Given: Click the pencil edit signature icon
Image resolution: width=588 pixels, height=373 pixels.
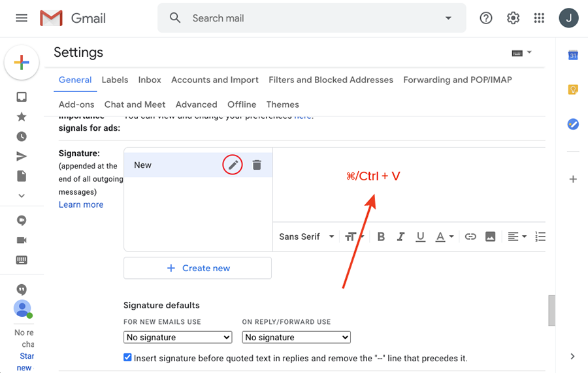Looking at the screenshot, I should [233, 165].
